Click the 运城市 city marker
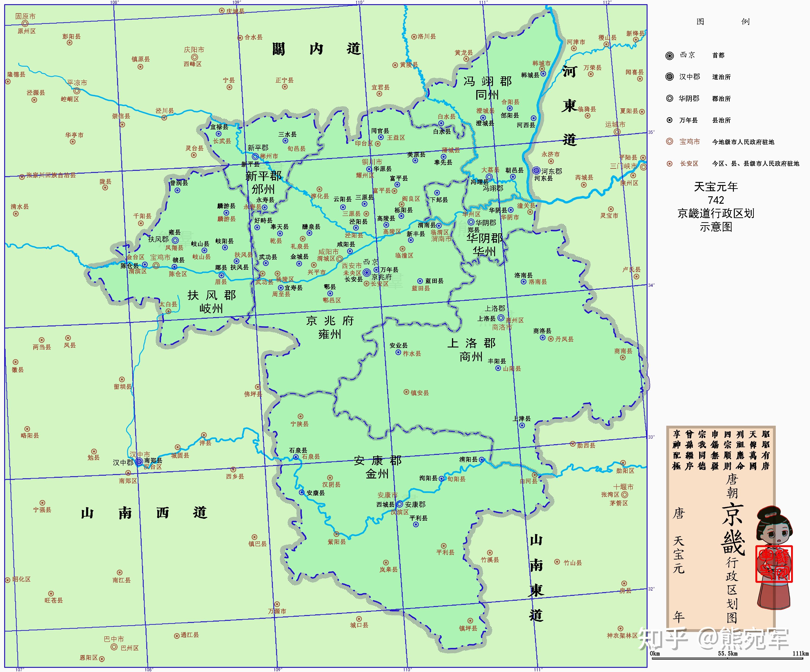 tap(617, 132)
